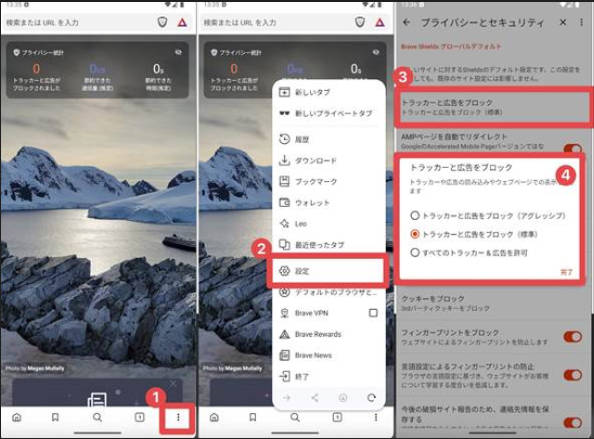The image size is (594, 439).
Task: Open three-dot menu in left phone bottom bar
Action: tap(178, 417)
